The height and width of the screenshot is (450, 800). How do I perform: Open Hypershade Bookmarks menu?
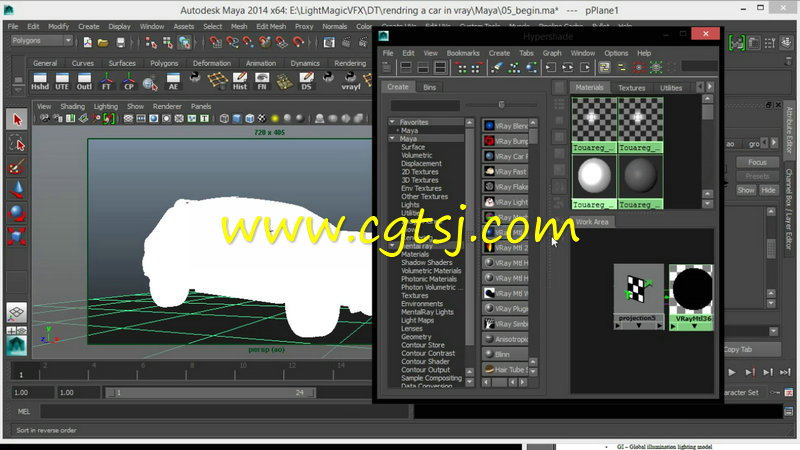[463, 53]
